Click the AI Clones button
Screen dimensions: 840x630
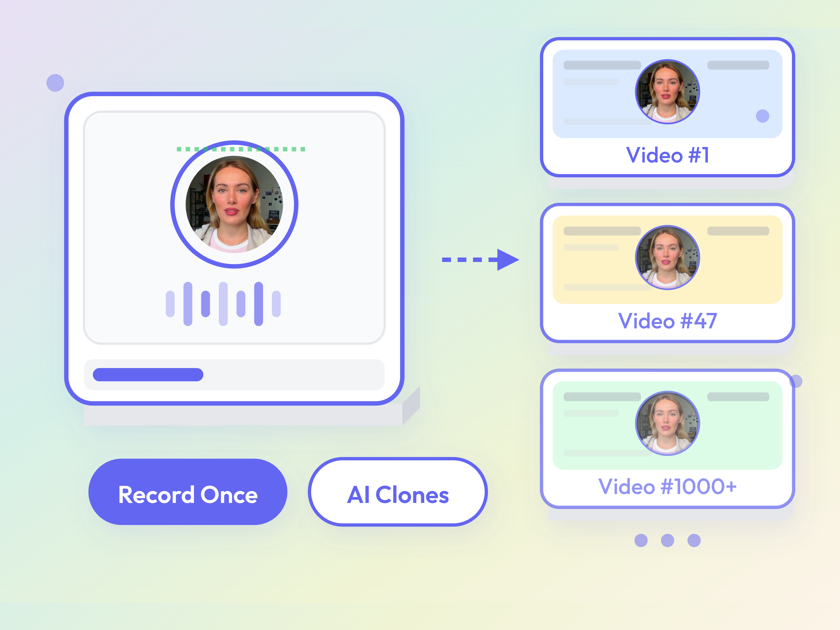click(x=398, y=492)
